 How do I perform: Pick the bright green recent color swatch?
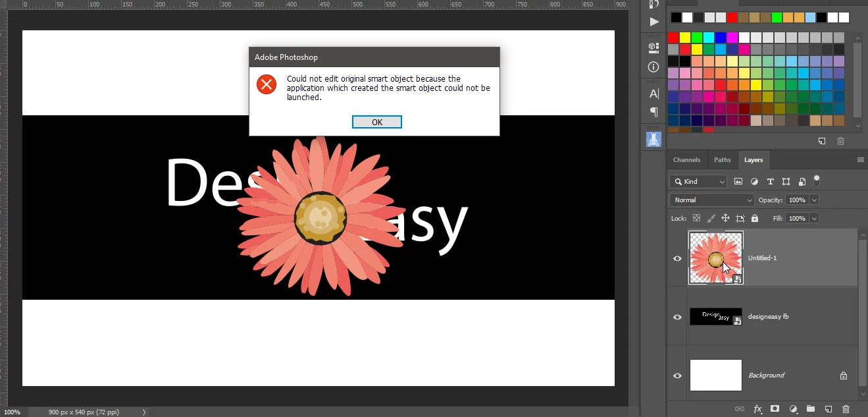[777, 18]
